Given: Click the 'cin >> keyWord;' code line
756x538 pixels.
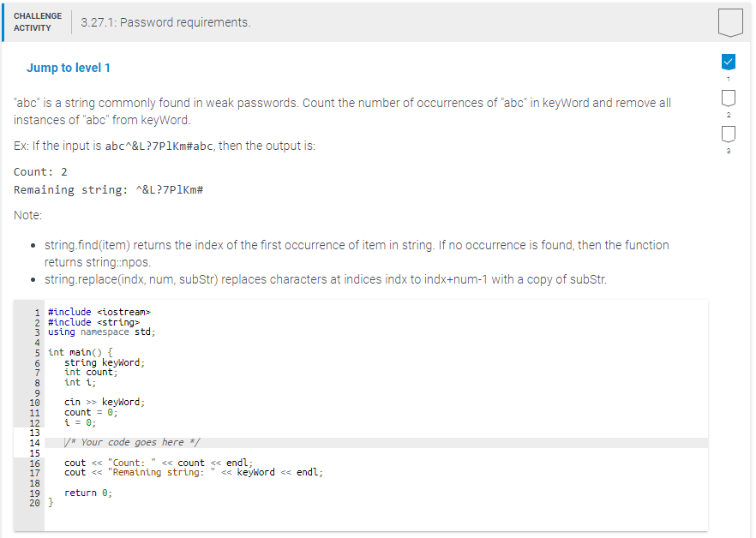Looking at the screenshot, I should tap(105, 402).
